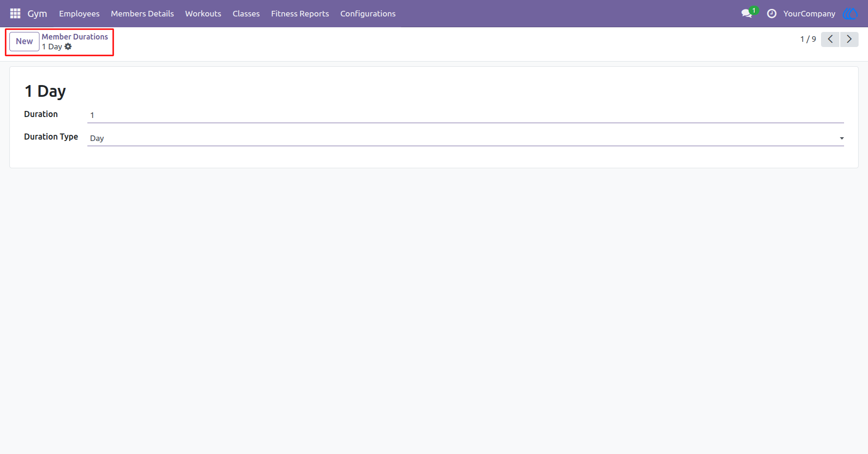Go back to Member Durations breadcrumb
The image size is (868, 454).
tap(75, 37)
